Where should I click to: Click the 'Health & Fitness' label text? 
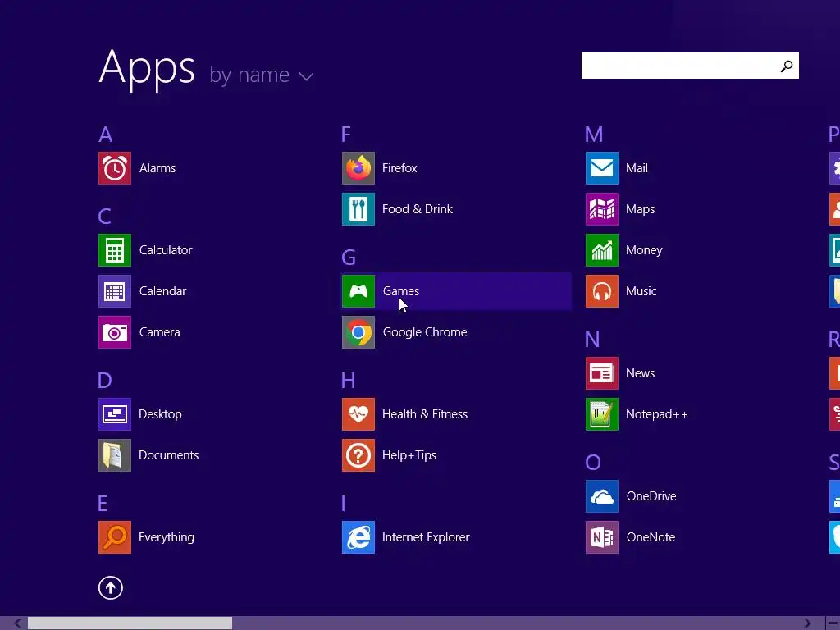[425, 414]
